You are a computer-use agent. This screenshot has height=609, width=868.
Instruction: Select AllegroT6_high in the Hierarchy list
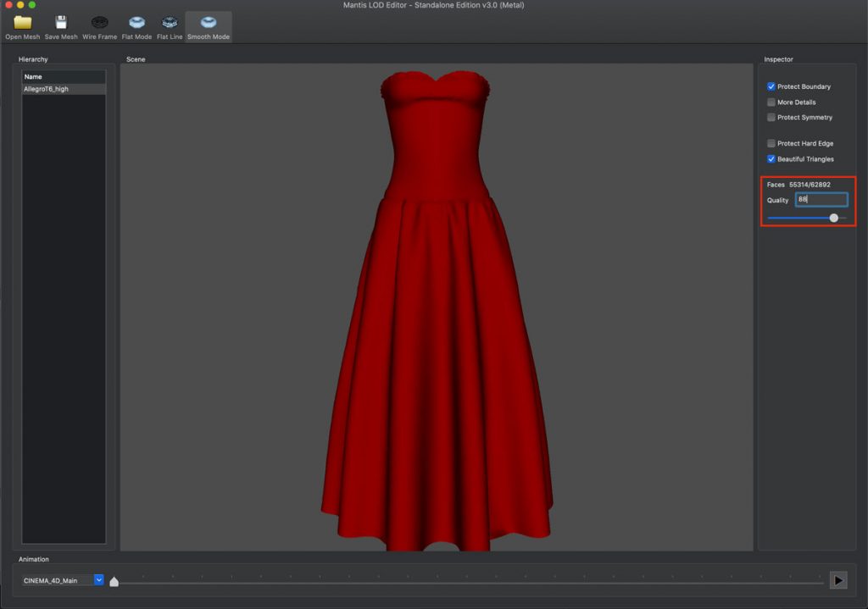pos(64,89)
